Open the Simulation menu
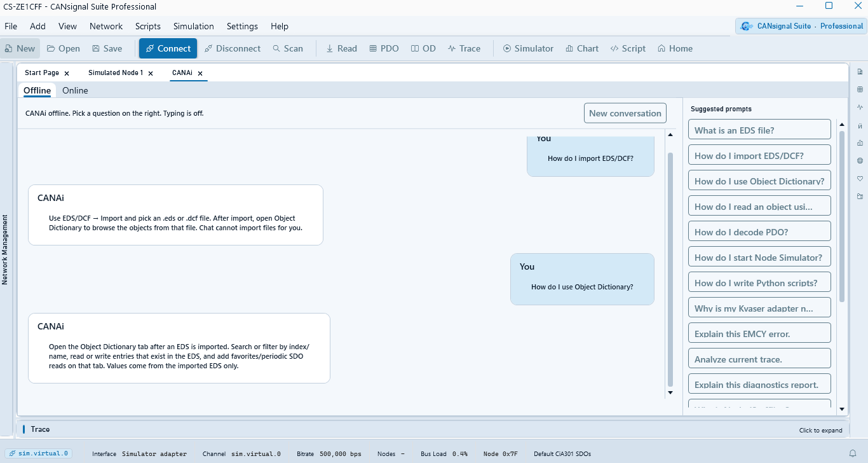 click(x=194, y=26)
